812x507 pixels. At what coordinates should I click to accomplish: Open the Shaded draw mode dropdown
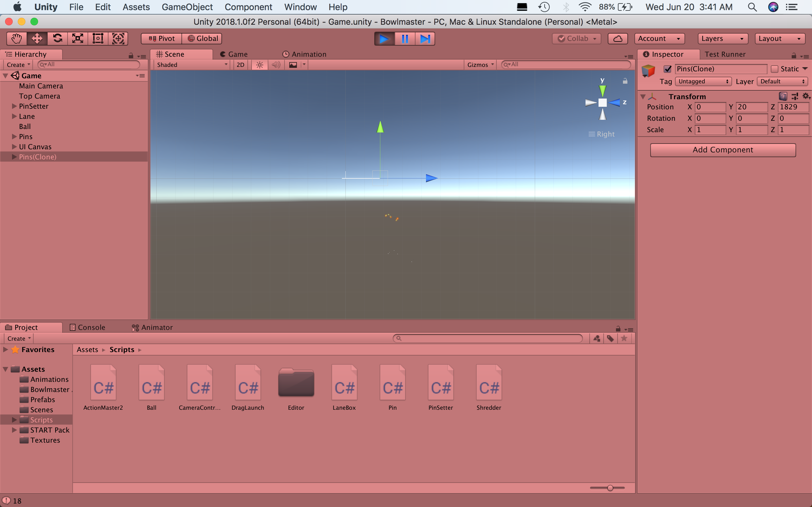pyautogui.click(x=192, y=65)
